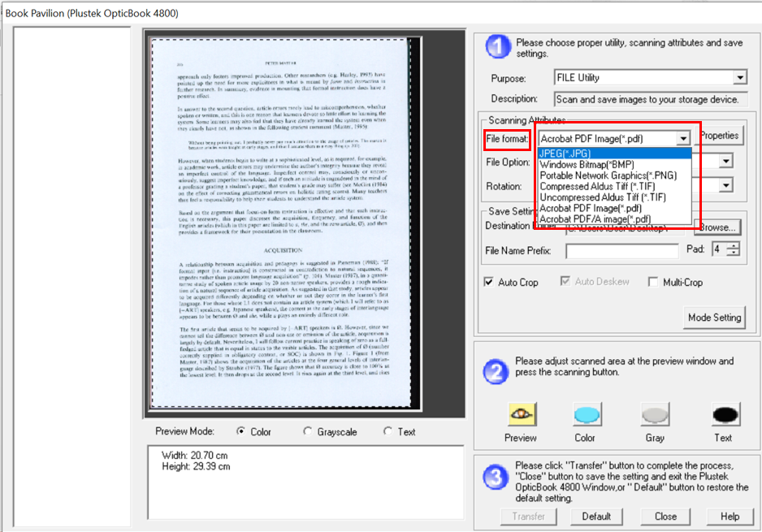
Task: Open the Purpose dropdown list
Action: (739, 78)
